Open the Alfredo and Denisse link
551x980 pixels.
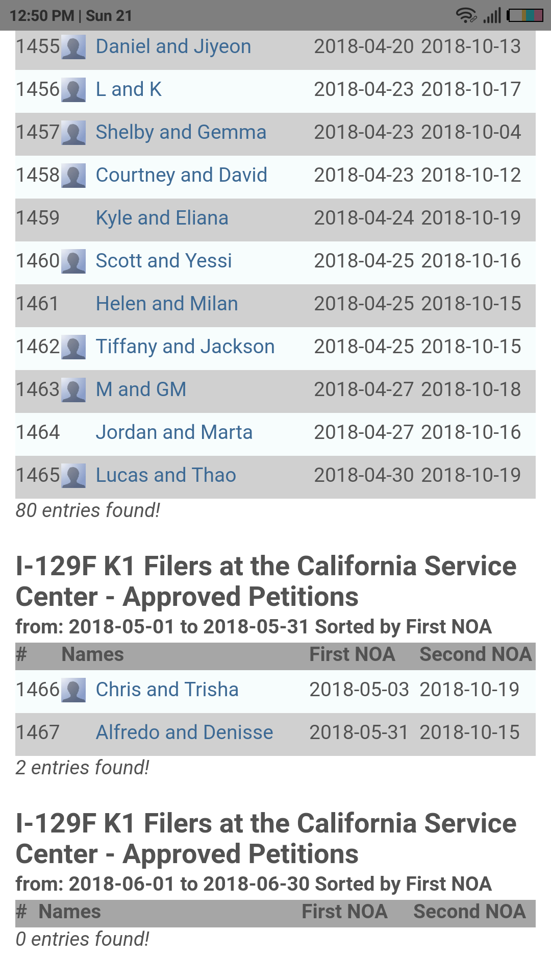184,732
